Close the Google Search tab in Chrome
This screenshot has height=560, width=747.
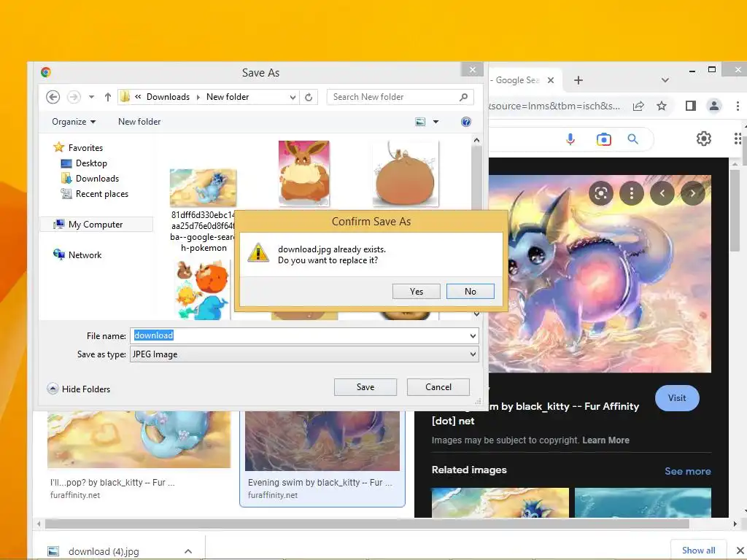(x=550, y=80)
